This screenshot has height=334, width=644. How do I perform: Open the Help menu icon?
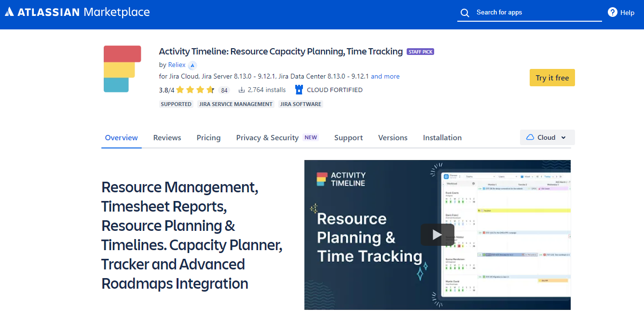point(612,12)
